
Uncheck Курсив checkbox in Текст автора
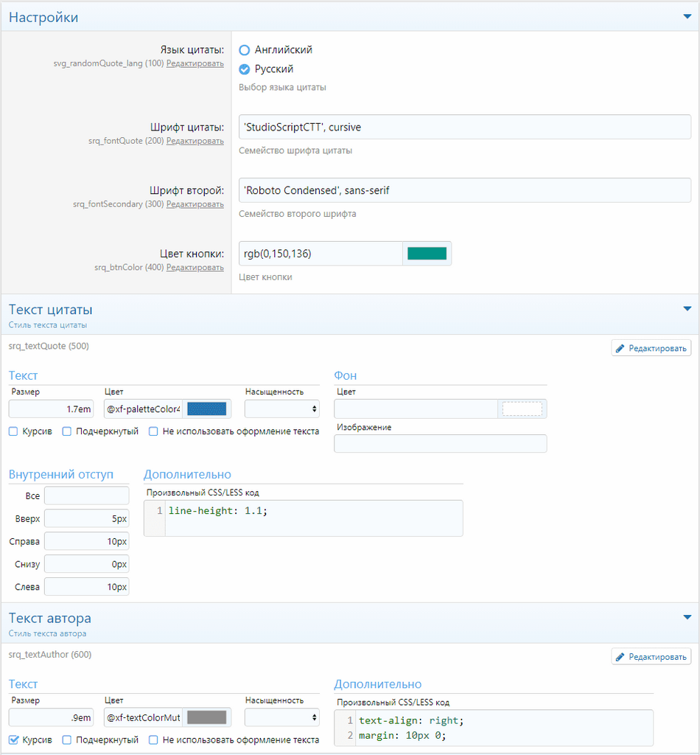tap(13, 740)
